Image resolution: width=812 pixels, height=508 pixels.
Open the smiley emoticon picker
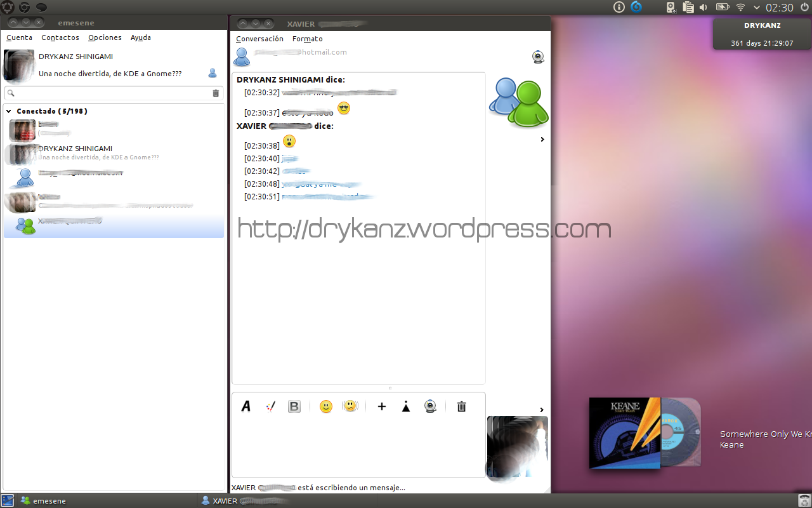[x=326, y=406]
